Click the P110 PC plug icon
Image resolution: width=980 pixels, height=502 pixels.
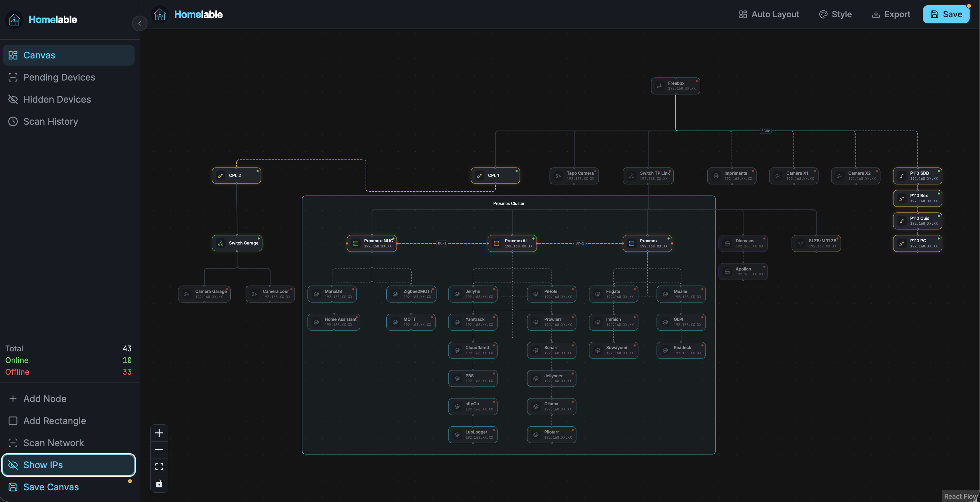tap(902, 244)
